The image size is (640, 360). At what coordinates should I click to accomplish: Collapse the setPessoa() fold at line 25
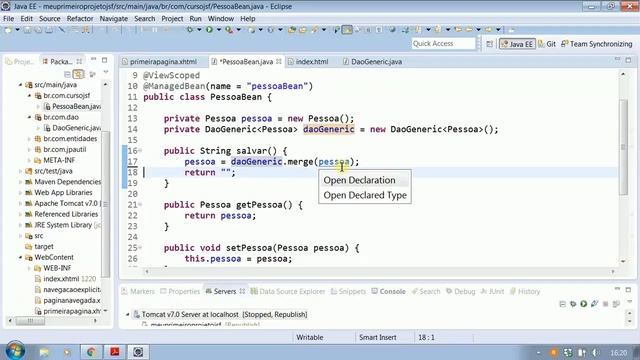pos(140,247)
